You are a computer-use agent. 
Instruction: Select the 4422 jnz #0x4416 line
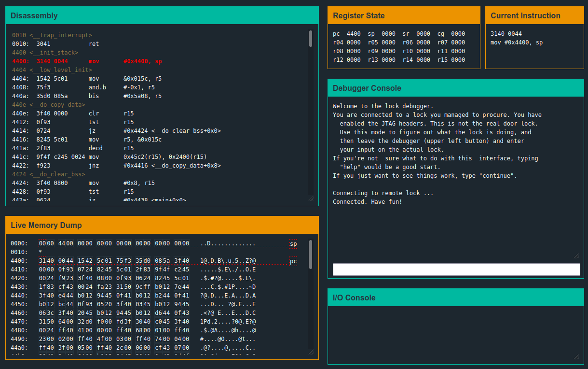pos(117,166)
